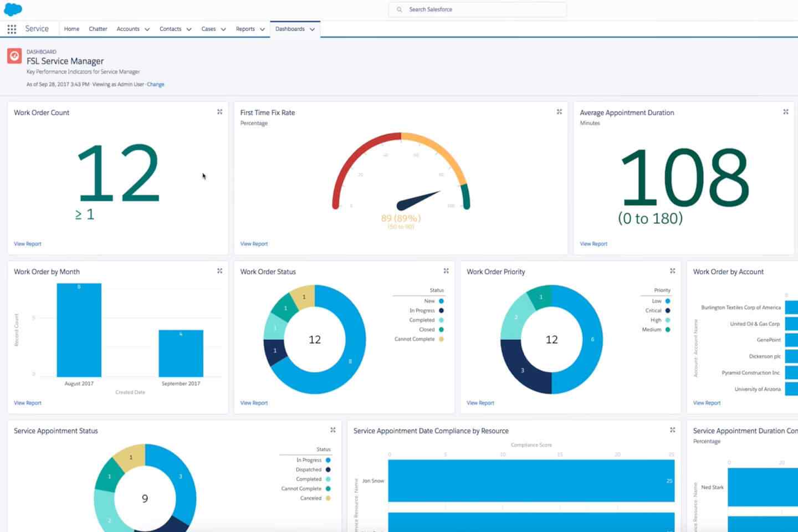The height and width of the screenshot is (532, 798).
Task: Expand the Work Order Priority widget
Action: pos(673,271)
